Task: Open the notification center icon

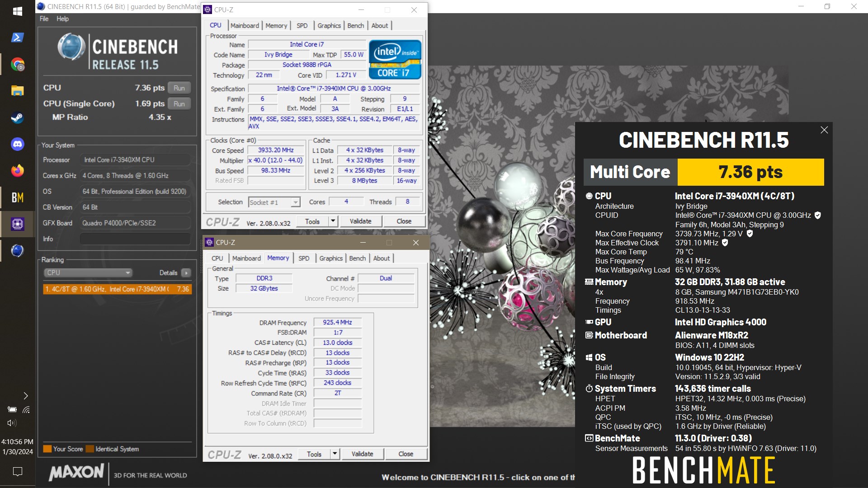Action: click(x=18, y=472)
